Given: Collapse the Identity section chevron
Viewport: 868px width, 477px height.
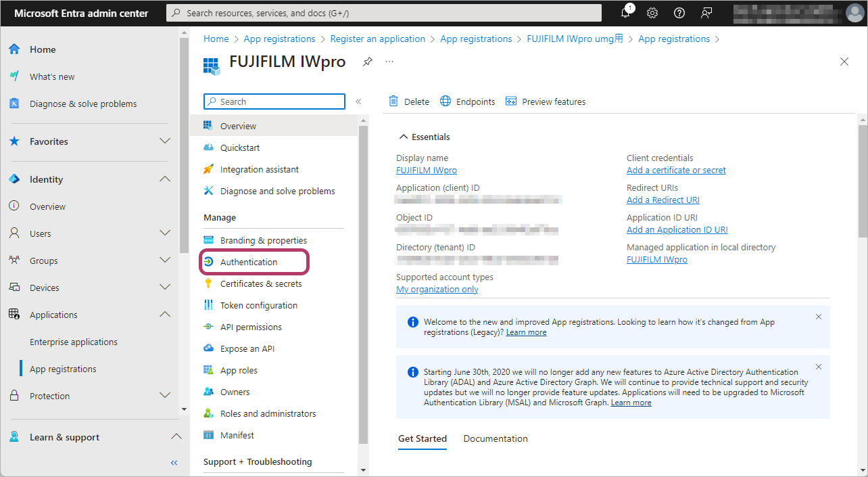Looking at the screenshot, I should (164, 179).
